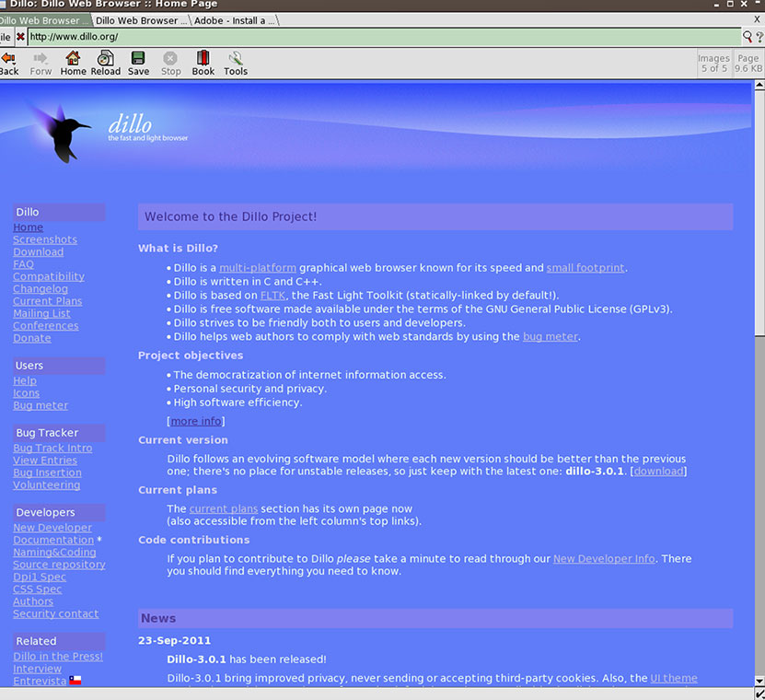Stop page loading with the Stop icon
This screenshot has width=765, height=700.
click(x=170, y=64)
